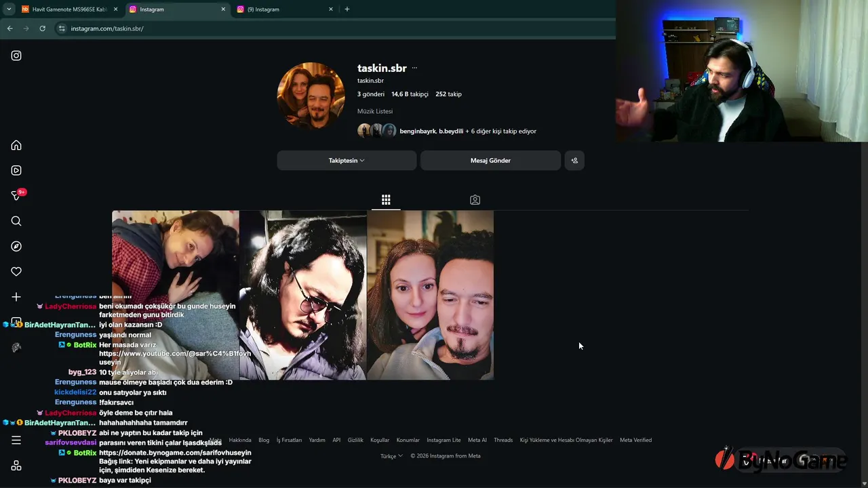This screenshot has width=868, height=488.
Task: Click the Koşullar footer link
Action: 380,440
